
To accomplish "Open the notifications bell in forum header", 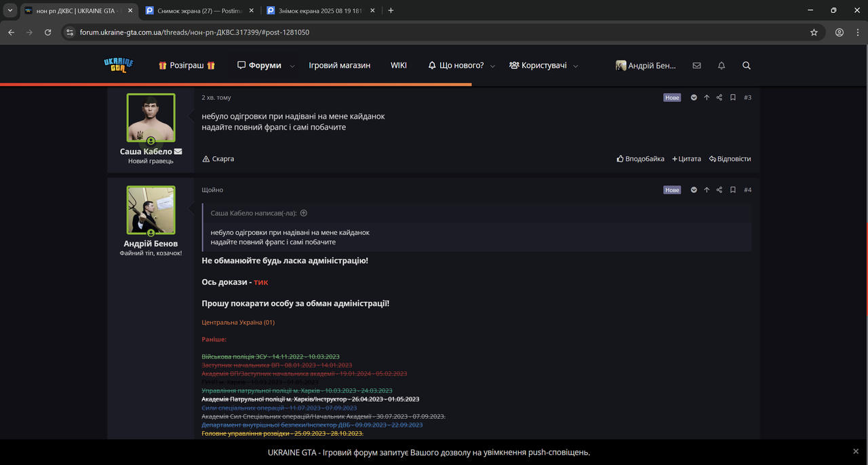I will tap(722, 66).
